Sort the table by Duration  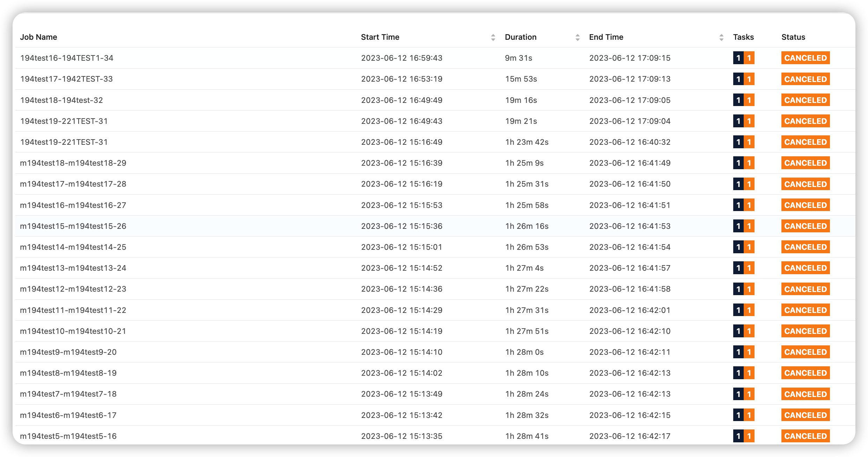(578, 37)
